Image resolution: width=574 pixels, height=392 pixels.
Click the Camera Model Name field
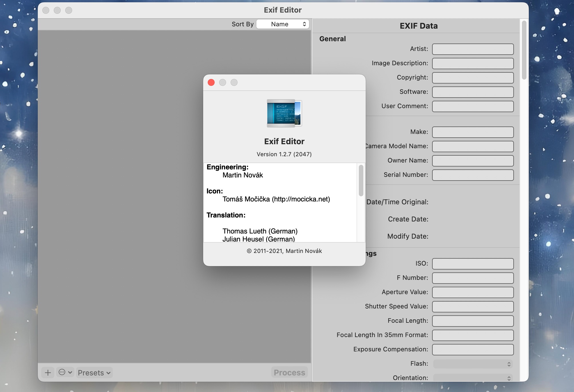click(473, 146)
